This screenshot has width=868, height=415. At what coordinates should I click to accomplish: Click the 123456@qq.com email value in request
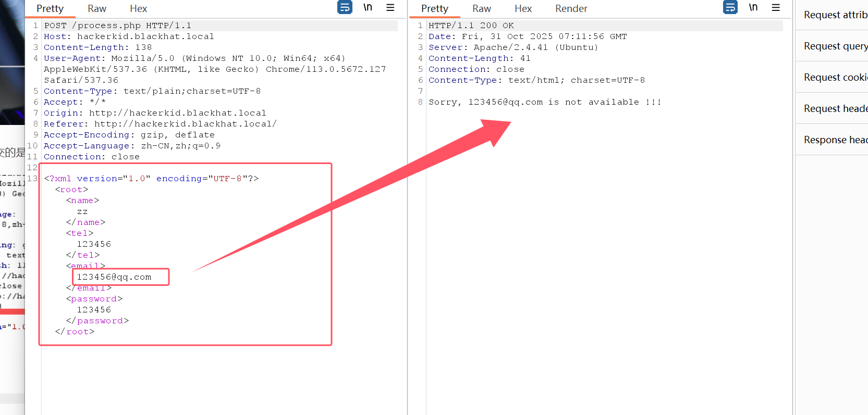[x=114, y=277]
